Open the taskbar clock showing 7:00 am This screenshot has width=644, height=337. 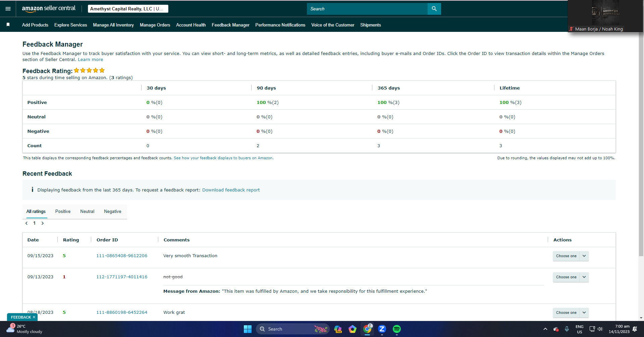click(619, 329)
